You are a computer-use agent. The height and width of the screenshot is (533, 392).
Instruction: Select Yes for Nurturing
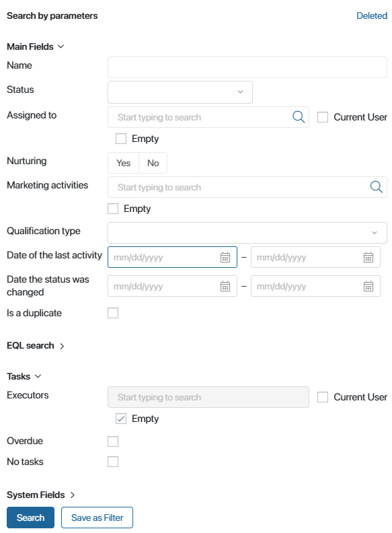[123, 163]
